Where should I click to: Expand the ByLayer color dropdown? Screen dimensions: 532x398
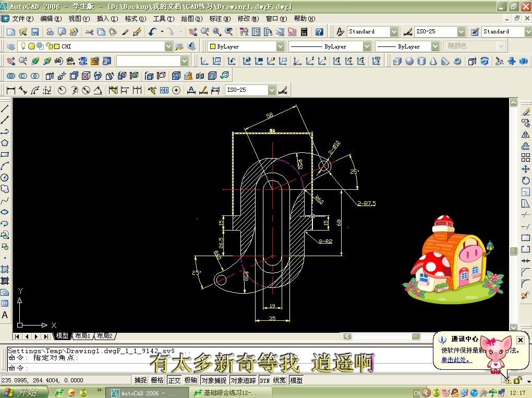[x=280, y=46]
